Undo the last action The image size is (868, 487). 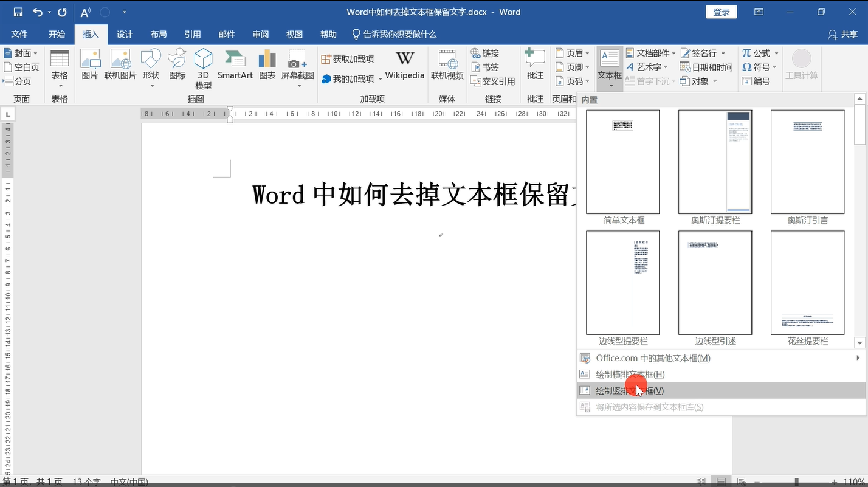click(38, 12)
